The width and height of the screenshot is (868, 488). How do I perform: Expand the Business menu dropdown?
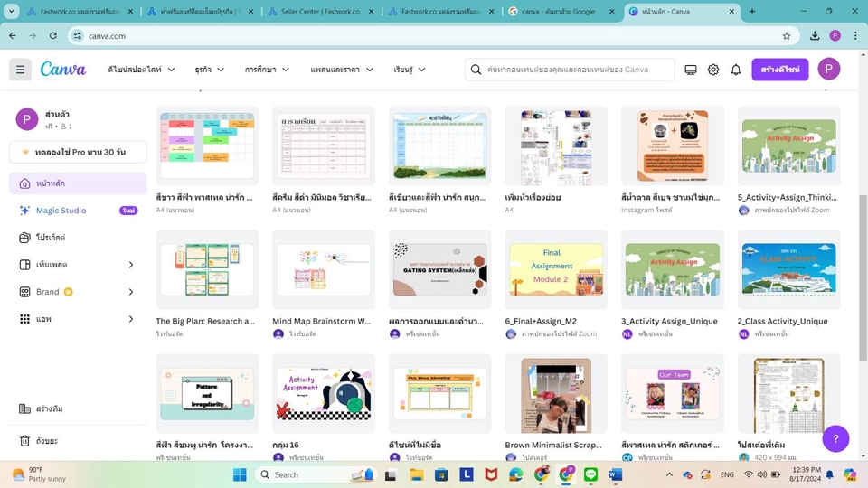pos(209,70)
